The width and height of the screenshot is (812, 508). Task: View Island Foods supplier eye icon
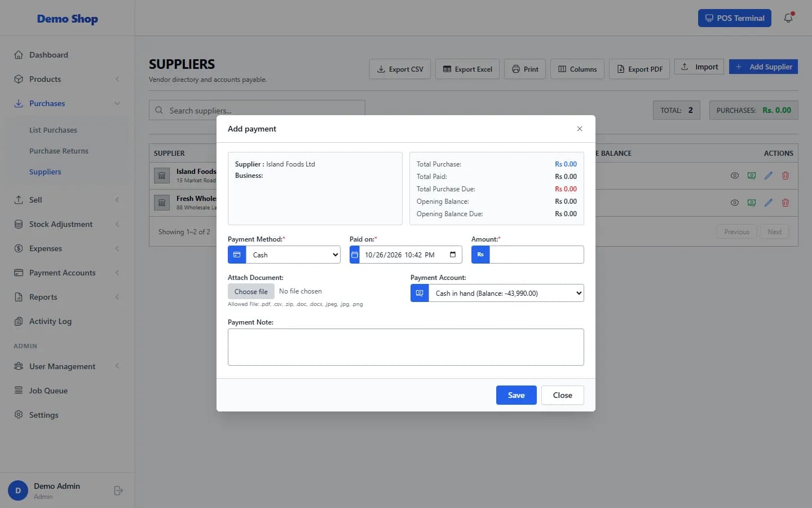pos(734,176)
